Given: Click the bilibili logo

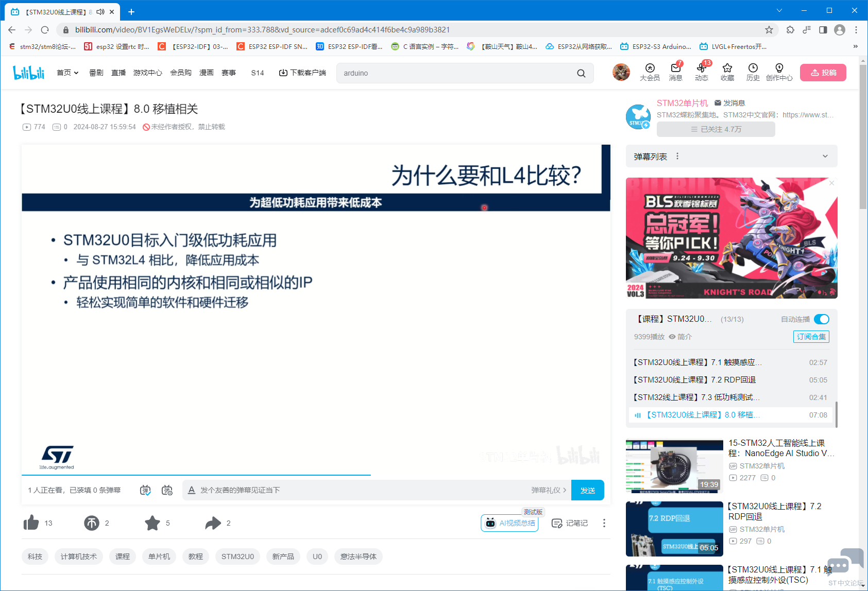Looking at the screenshot, I should tap(28, 73).
